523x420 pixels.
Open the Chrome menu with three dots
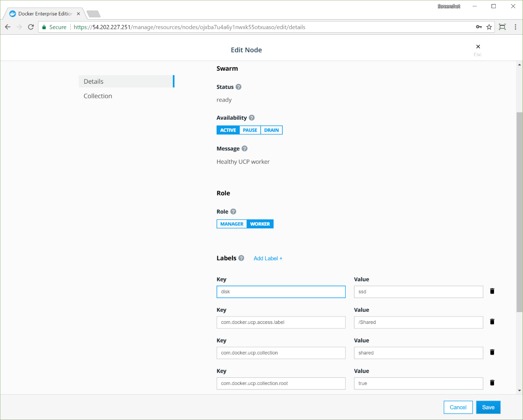515,27
